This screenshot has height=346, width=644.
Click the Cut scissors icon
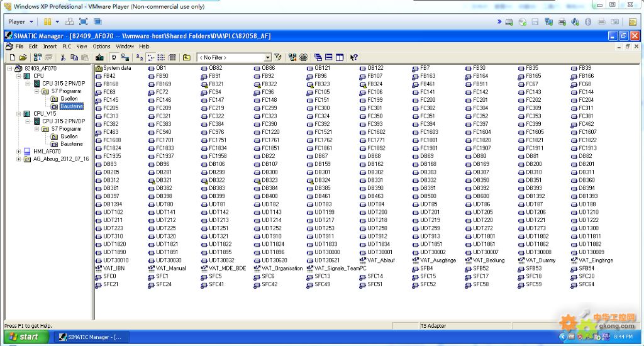click(x=63, y=57)
